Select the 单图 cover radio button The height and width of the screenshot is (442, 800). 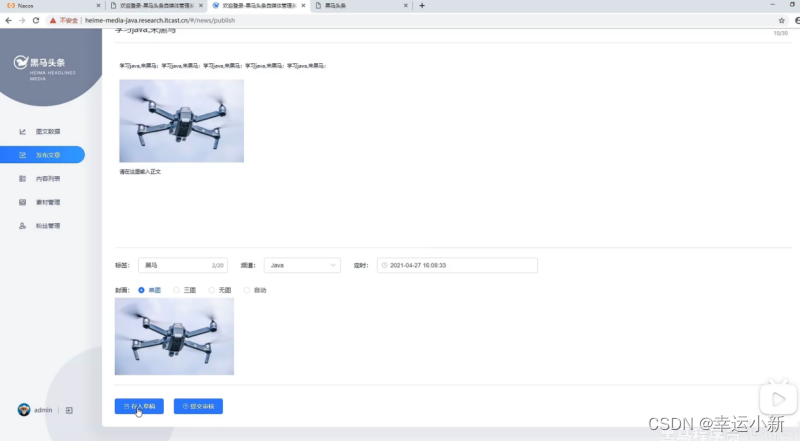click(x=141, y=290)
